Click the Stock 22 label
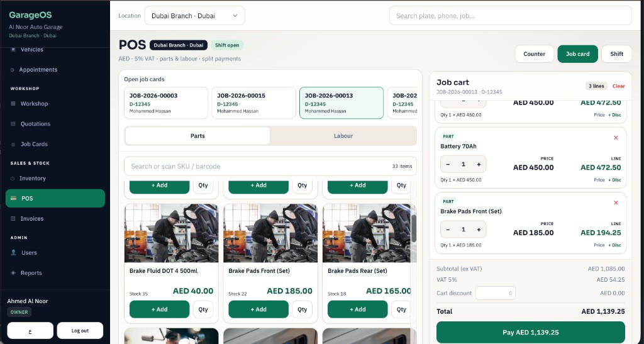644x344 pixels. 238,294
